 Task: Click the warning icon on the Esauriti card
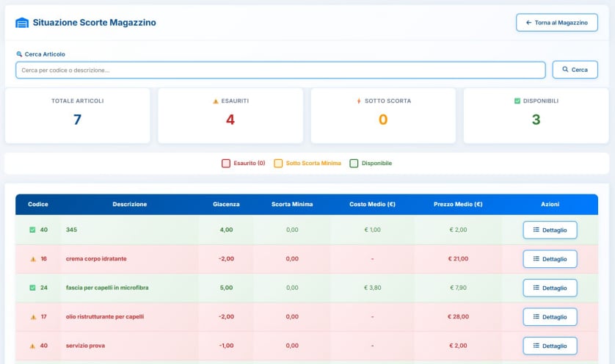tap(215, 101)
